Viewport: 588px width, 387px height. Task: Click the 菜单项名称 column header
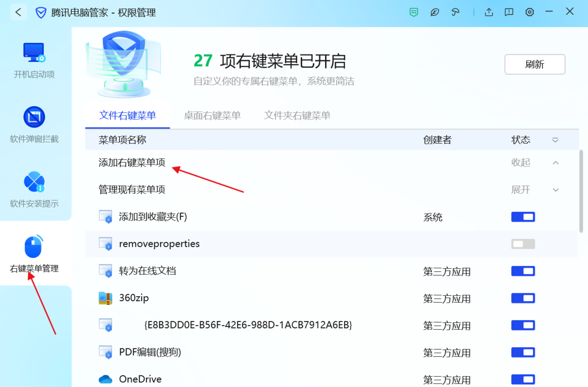tap(122, 140)
